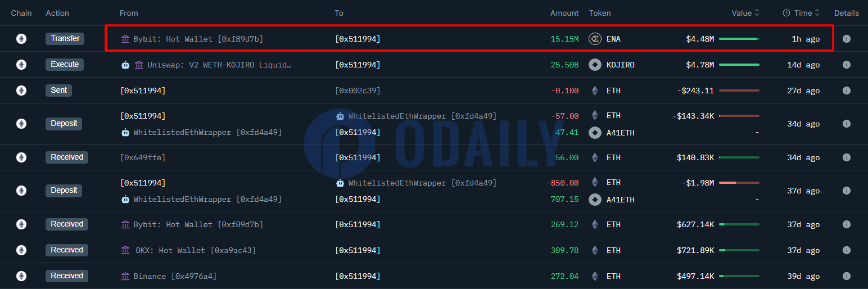
Task: Click the Transfer action badge
Action: (65, 38)
